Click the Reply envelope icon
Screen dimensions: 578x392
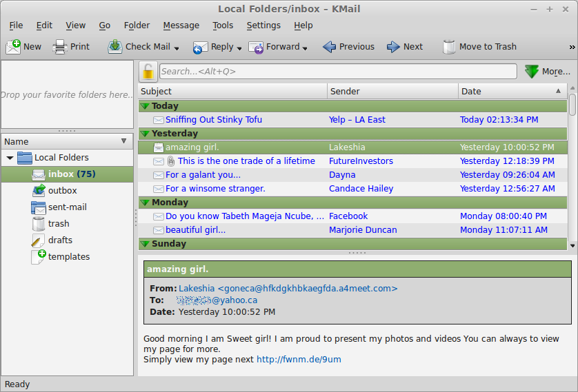(x=201, y=47)
